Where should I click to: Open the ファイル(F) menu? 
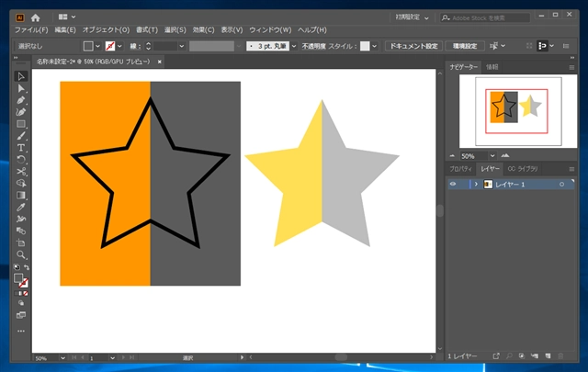click(31, 30)
